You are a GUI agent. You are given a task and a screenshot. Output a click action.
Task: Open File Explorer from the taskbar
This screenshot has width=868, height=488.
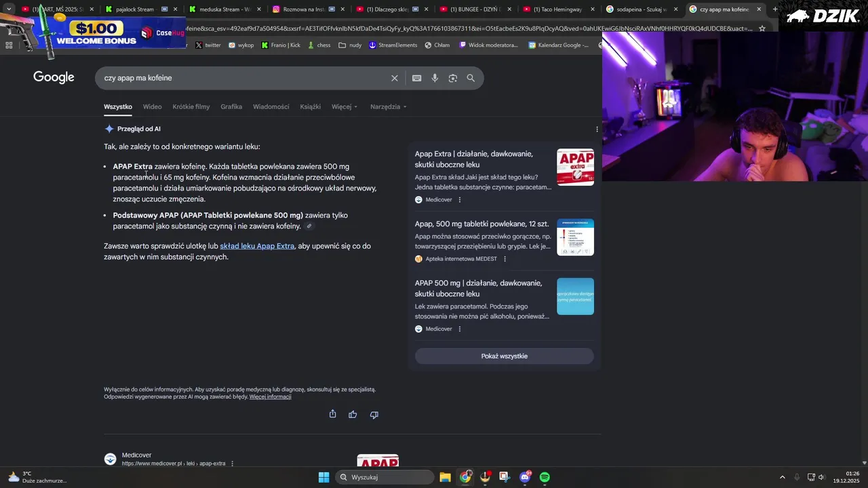pos(445,477)
